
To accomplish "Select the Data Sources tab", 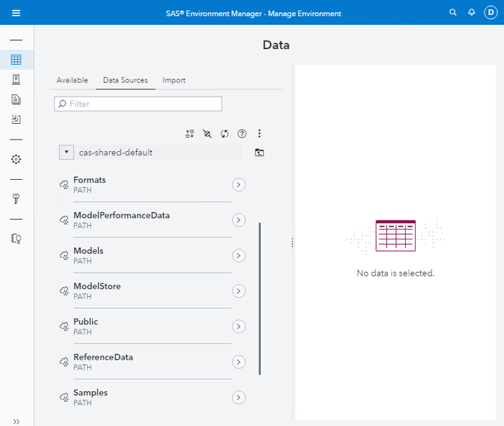I will [125, 80].
